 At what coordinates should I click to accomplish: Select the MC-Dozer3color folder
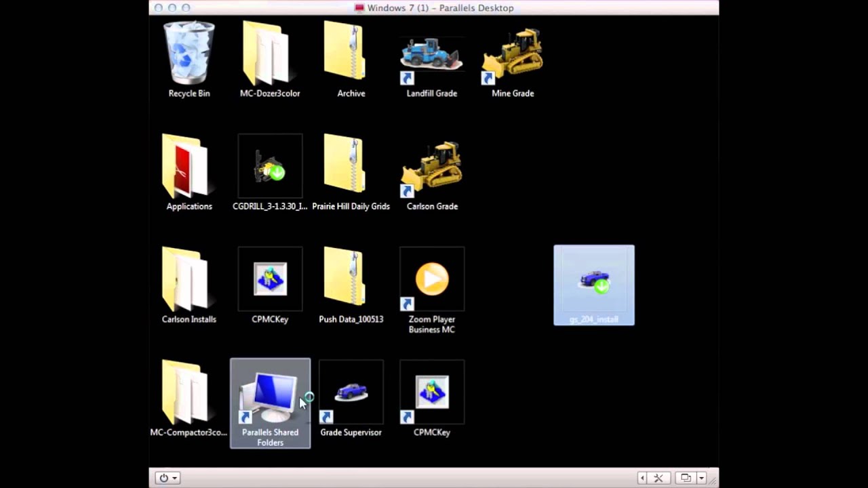tap(270, 60)
